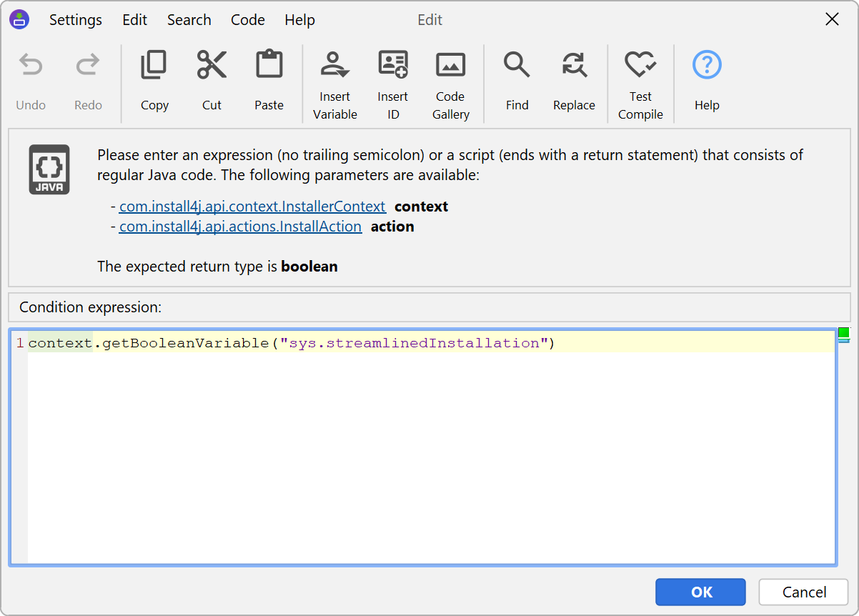Follow the InstallerContext class link
Image resolution: width=859 pixels, height=616 pixels.
[252, 207]
